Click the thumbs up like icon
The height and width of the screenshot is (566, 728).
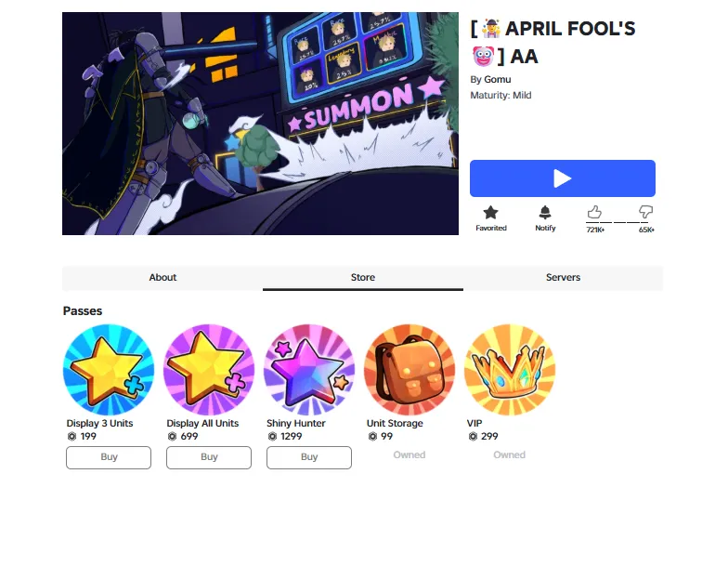594,212
